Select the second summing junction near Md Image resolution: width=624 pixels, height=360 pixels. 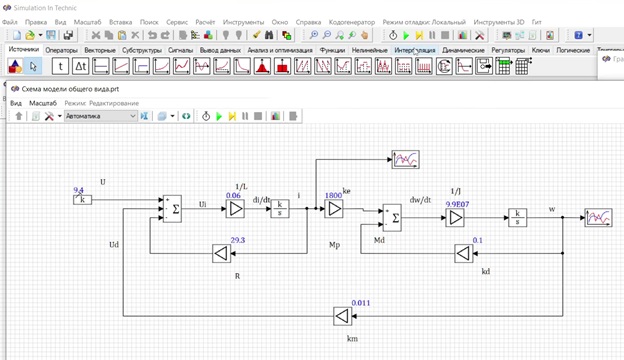coord(392,218)
